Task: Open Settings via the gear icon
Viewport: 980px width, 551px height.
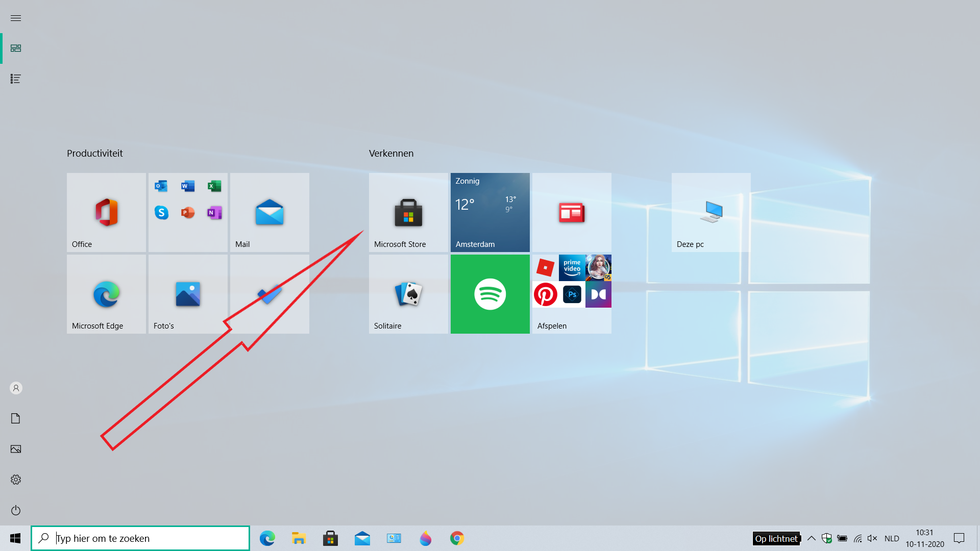Action: (x=16, y=480)
